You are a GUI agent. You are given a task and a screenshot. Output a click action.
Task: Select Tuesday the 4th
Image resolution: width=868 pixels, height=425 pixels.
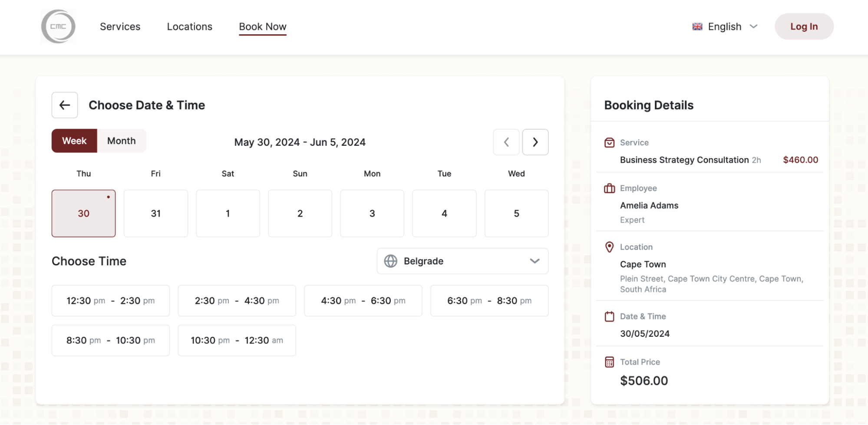(x=444, y=213)
